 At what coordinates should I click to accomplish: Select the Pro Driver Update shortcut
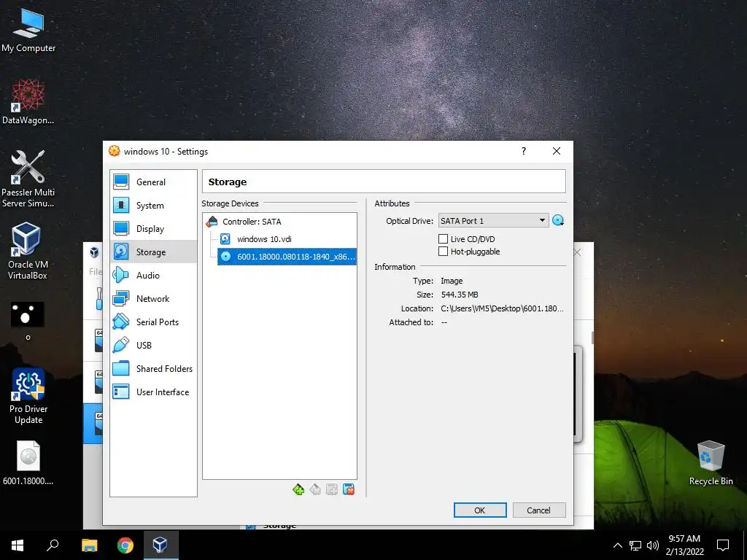[28, 396]
